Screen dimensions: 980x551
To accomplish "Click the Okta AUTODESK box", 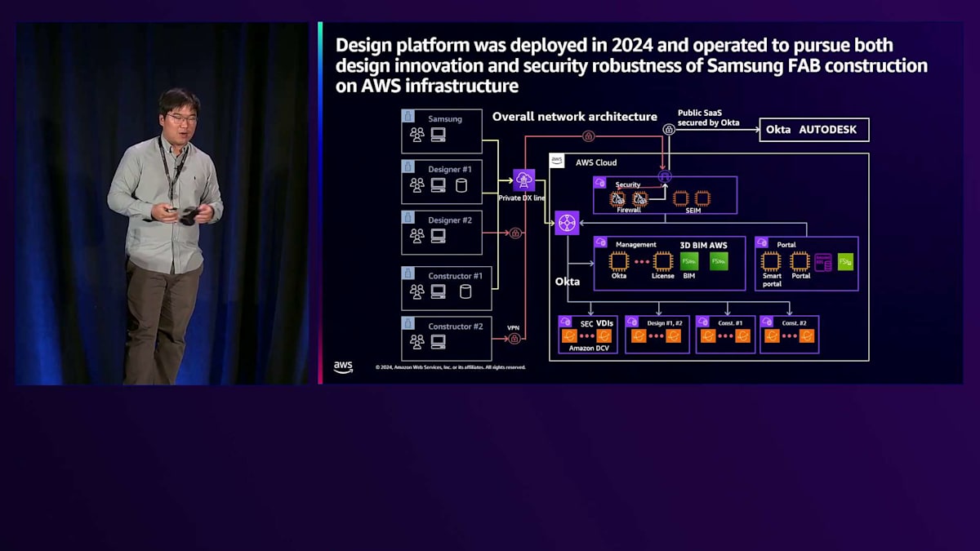I will click(813, 130).
